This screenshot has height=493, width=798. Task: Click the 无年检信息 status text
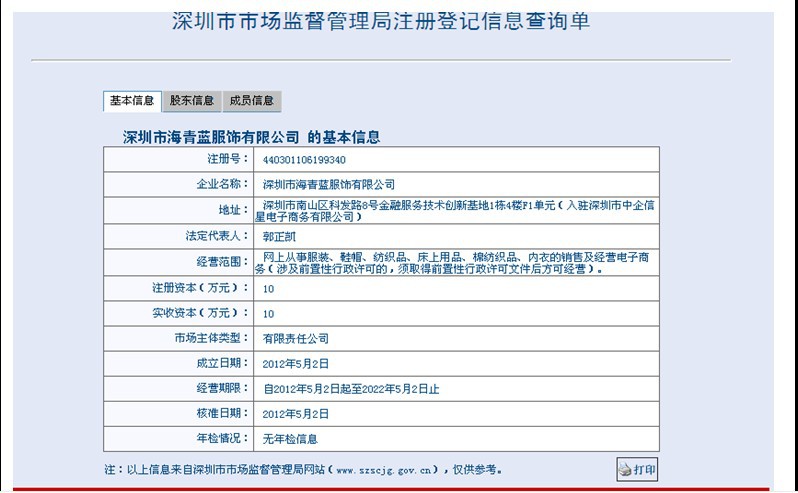290,439
